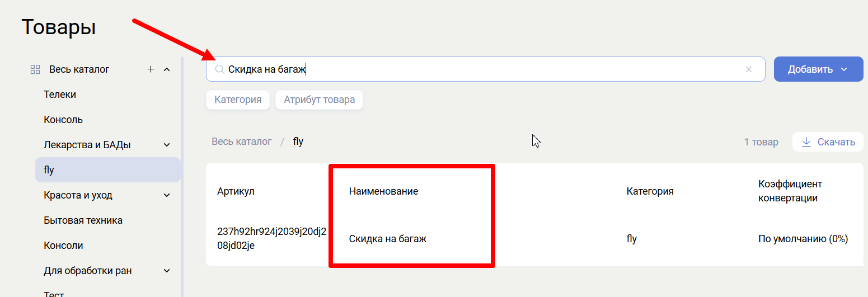
Task: Click the plus icon beside Весь каталог
Action: point(151,69)
